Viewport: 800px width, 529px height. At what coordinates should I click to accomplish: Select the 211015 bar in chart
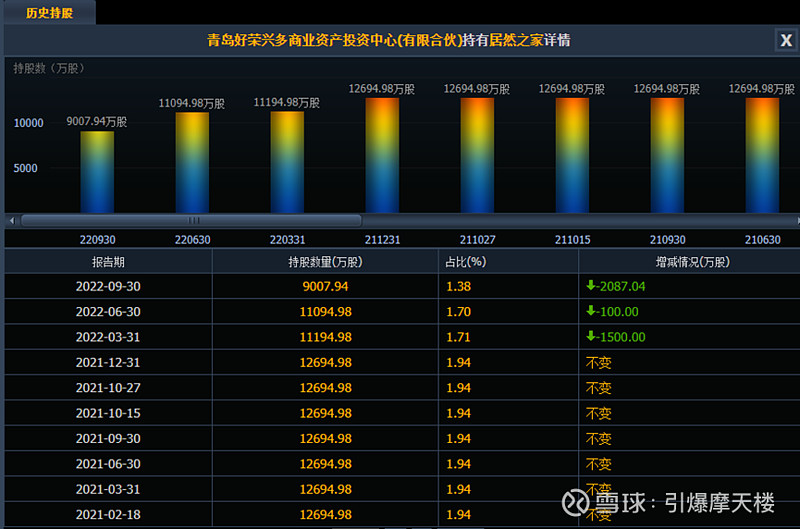point(572,156)
